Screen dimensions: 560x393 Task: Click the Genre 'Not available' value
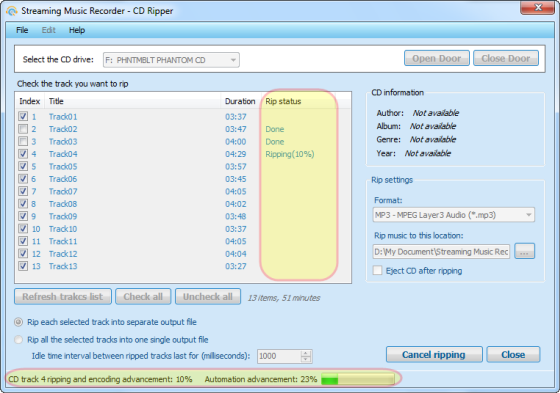(x=433, y=139)
